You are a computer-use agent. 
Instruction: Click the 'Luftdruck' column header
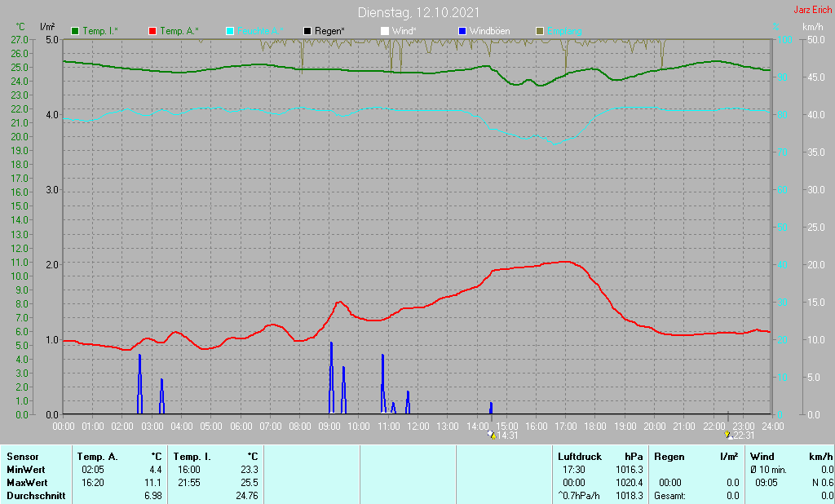point(580,457)
